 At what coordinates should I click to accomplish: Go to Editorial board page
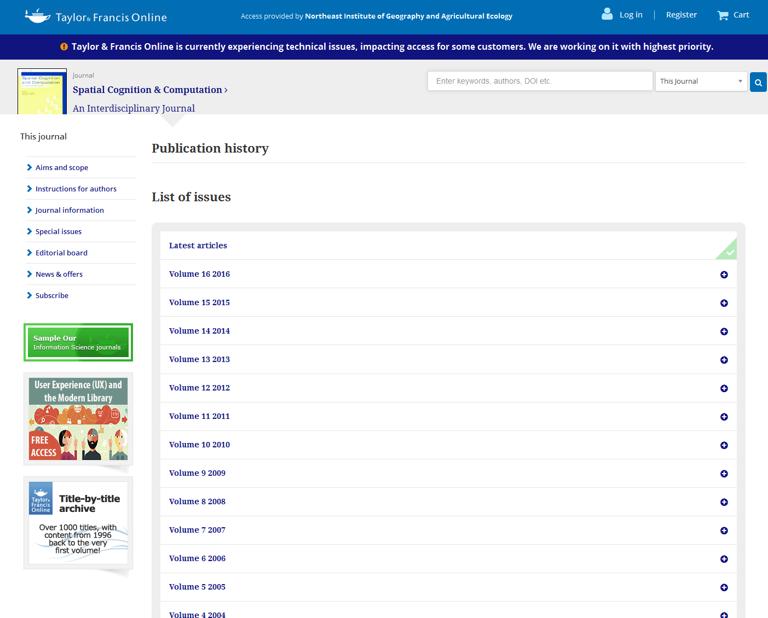[x=61, y=253]
